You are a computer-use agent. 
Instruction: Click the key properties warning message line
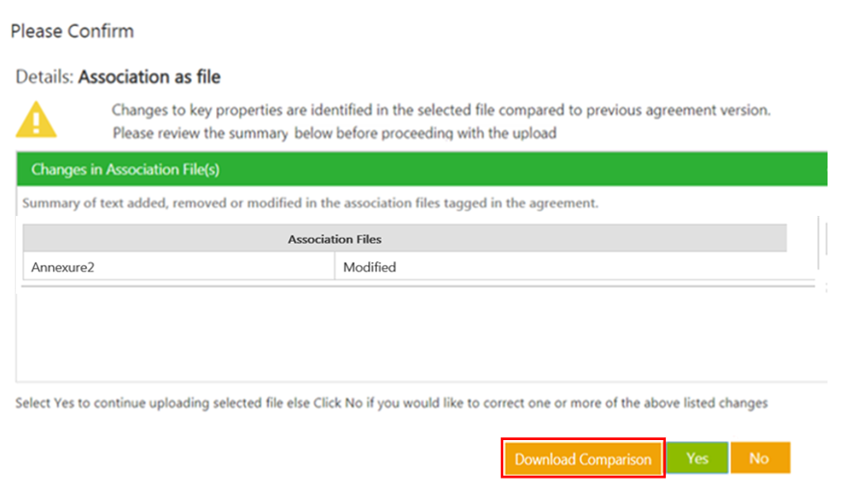click(x=440, y=110)
